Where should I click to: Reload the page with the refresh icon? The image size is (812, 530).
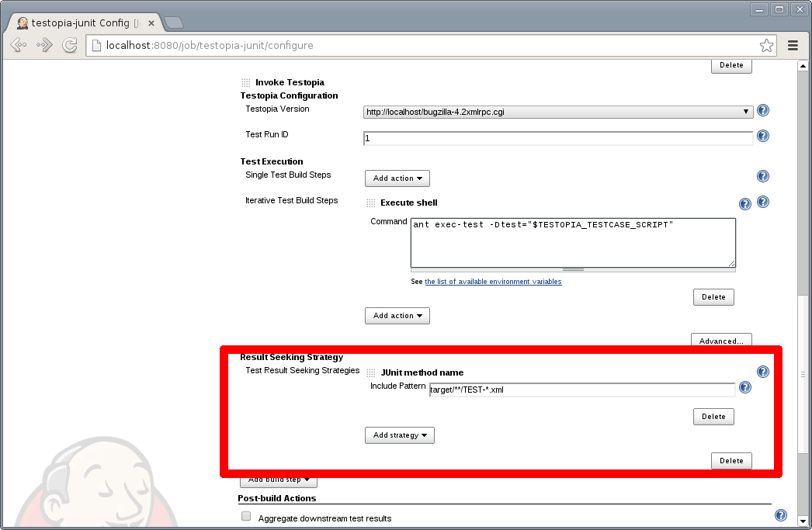70,46
